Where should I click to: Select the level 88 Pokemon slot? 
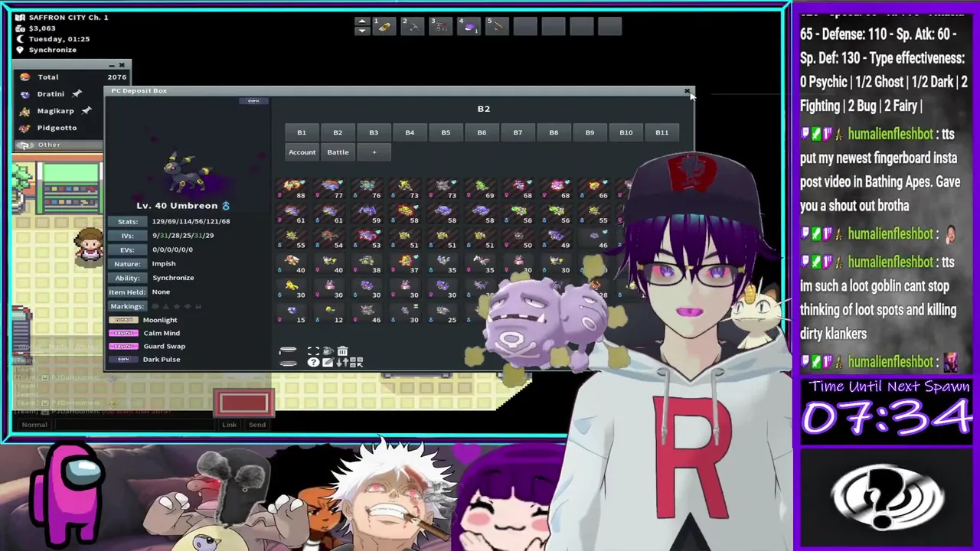pyautogui.click(x=293, y=190)
